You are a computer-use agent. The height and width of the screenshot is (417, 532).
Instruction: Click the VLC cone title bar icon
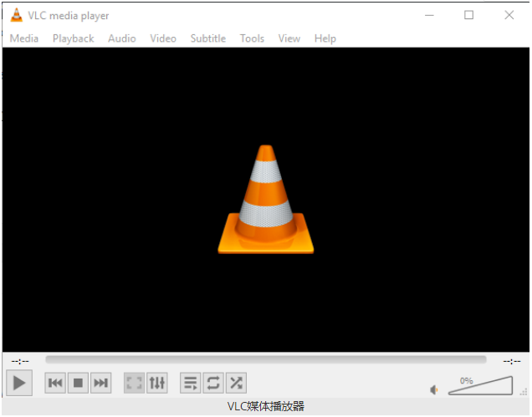(x=16, y=15)
